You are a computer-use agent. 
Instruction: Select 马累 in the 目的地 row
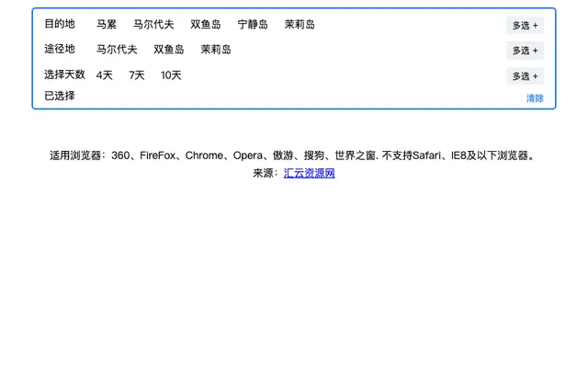(107, 25)
